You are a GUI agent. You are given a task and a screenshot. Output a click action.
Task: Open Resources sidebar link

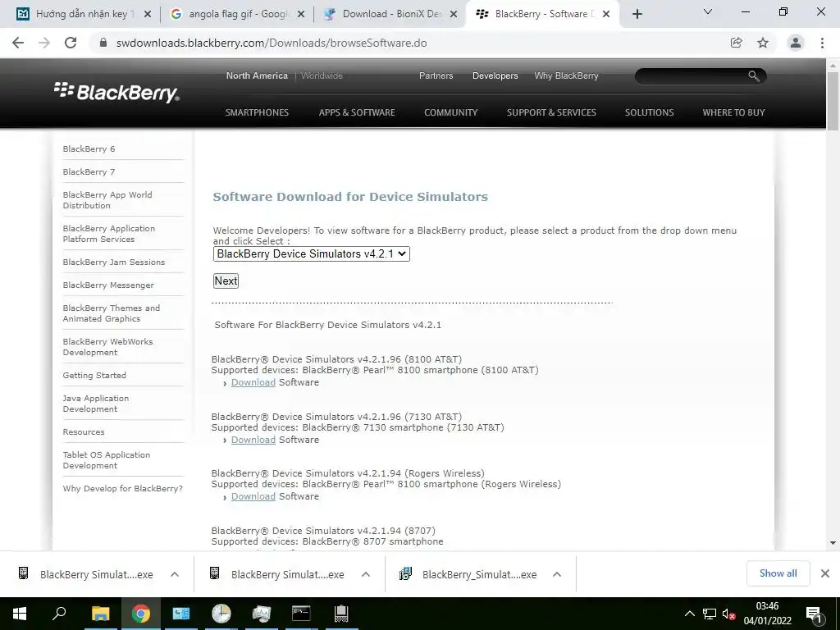84,431
